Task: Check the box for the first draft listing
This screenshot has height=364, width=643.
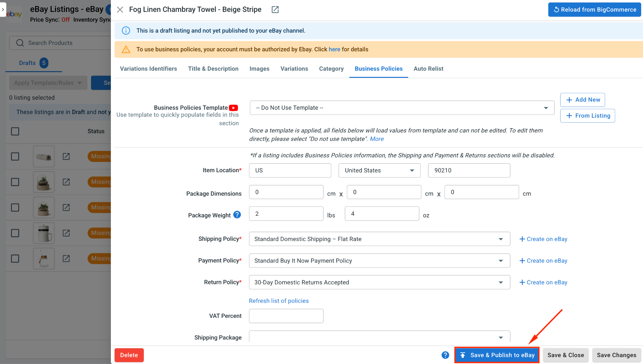Action: [15, 156]
